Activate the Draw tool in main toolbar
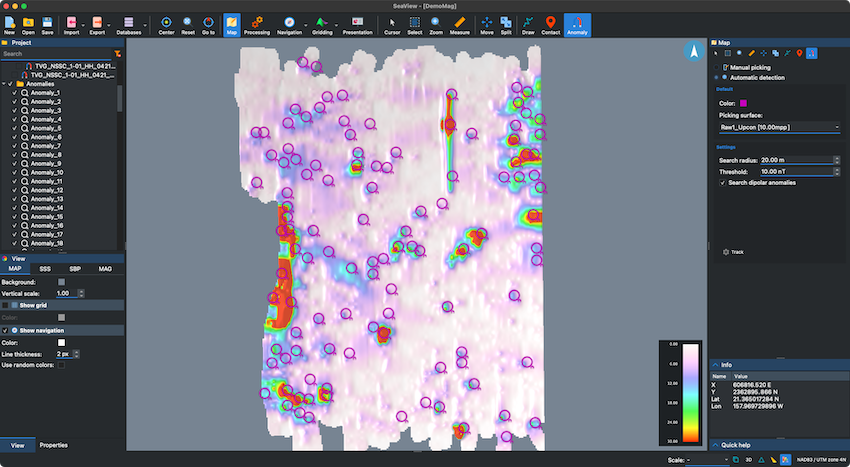 click(528, 25)
